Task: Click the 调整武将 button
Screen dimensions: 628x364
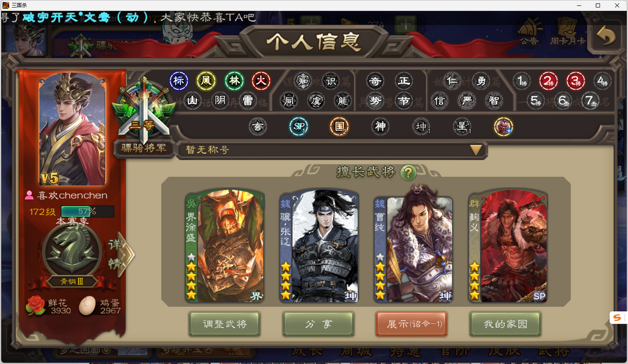Action: pos(224,324)
